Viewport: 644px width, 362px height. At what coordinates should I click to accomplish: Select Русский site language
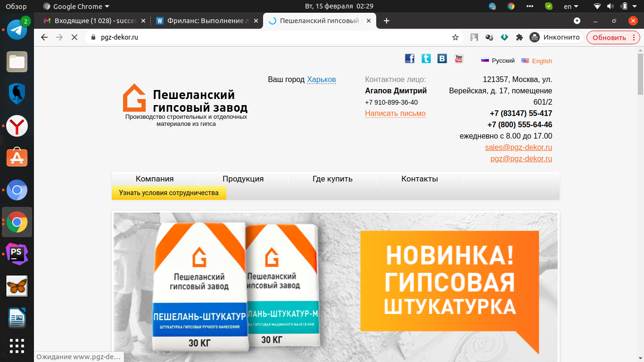(x=498, y=61)
